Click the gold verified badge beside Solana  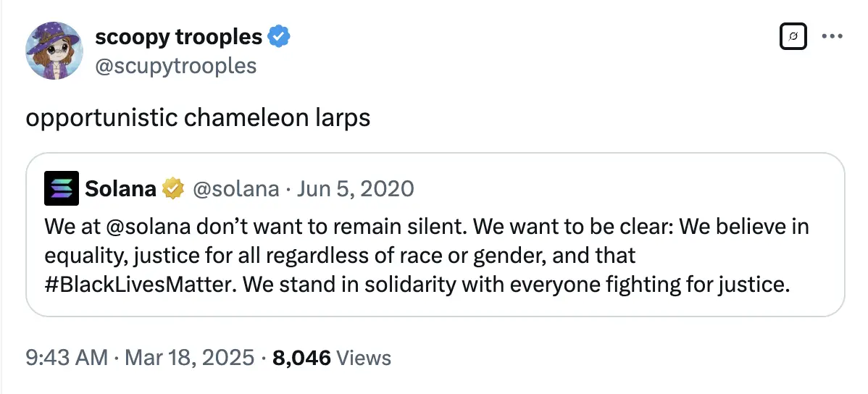tap(172, 189)
